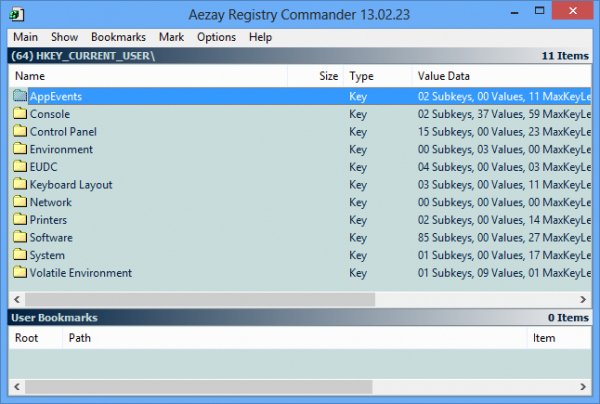Click the '11 Items' counter

[565, 56]
